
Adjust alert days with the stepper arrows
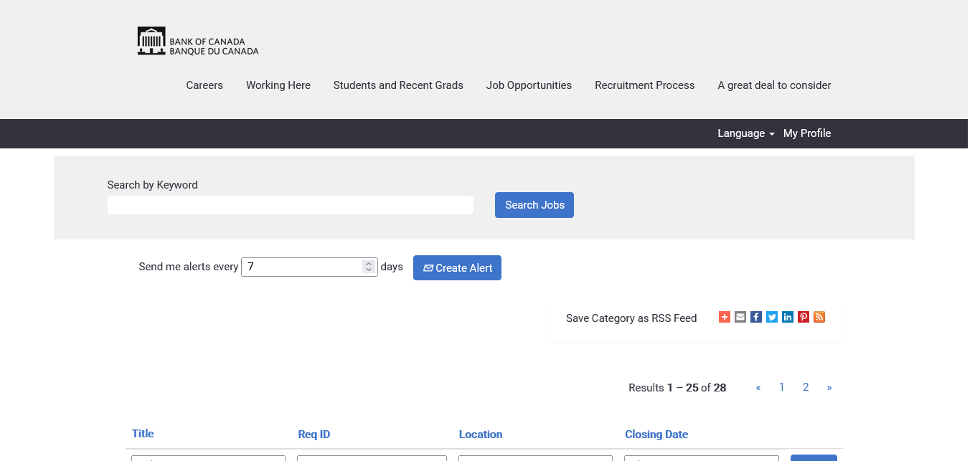pyautogui.click(x=369, y=267)
